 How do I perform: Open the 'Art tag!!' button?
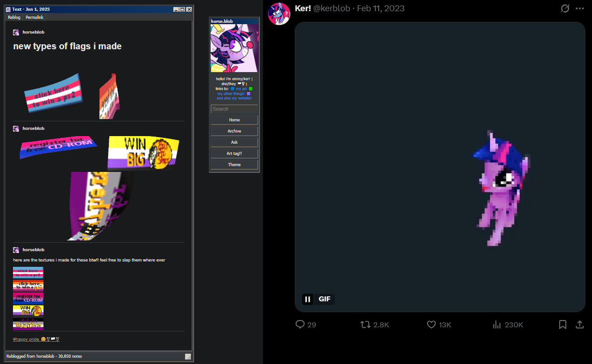(234, 154)
